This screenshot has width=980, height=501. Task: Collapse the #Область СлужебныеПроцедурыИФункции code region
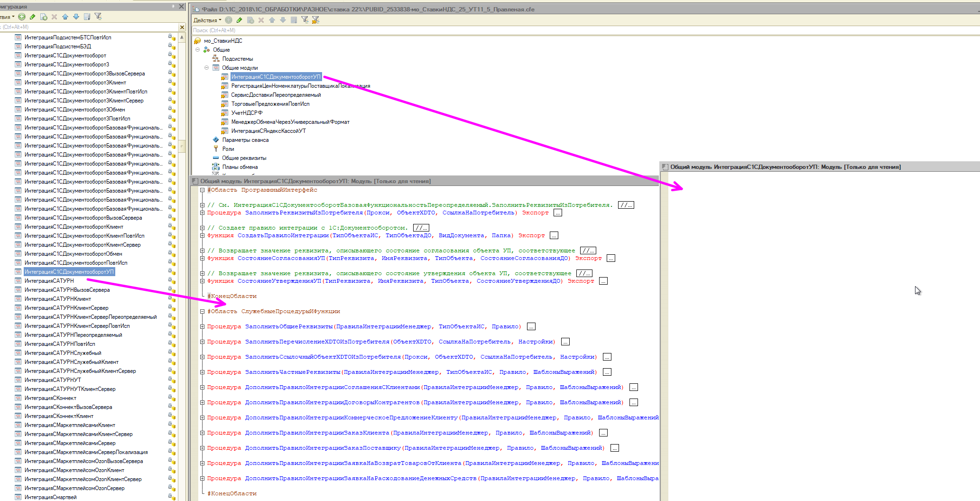(202, 311)
